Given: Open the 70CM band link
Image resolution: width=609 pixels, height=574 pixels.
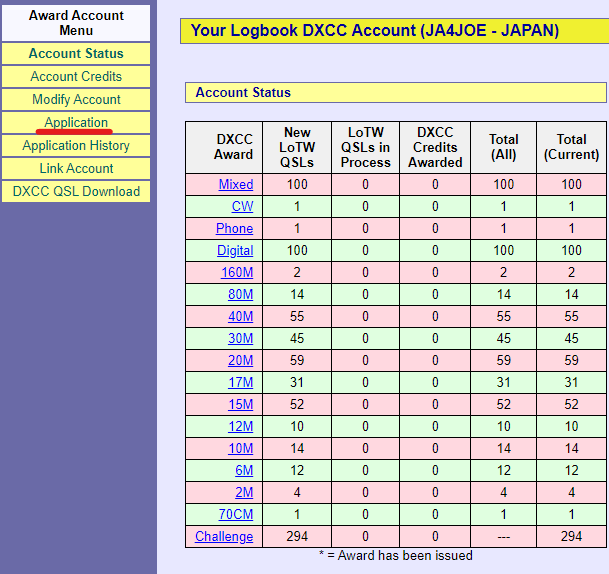Looking at the screenshot, I should click(x=236, y=515).
